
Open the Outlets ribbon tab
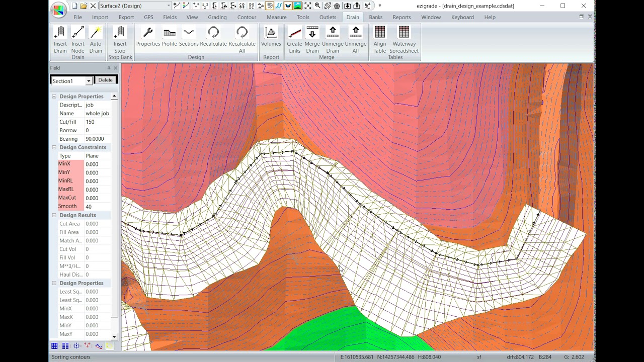coord(328,17)
